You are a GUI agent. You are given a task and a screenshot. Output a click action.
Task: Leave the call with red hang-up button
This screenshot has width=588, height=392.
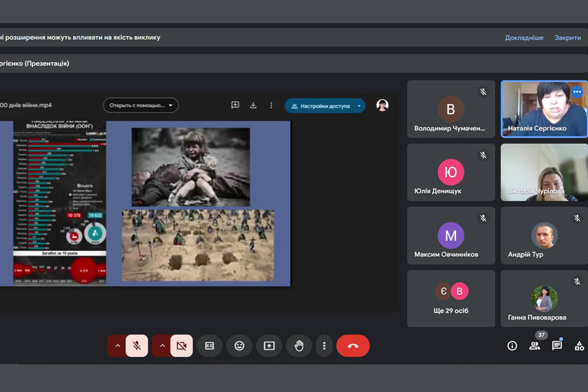tap(353, 346)
